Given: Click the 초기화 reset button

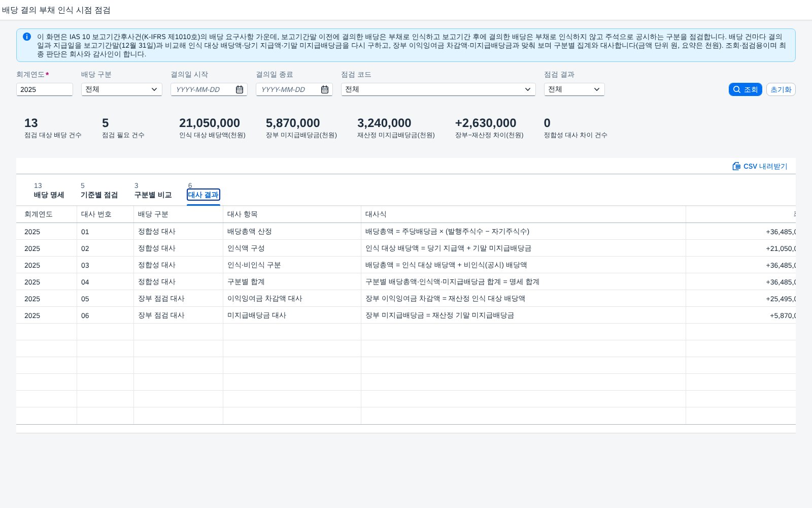Looking at the screenshot, I should pyautogui.click(x=781, y=89).
